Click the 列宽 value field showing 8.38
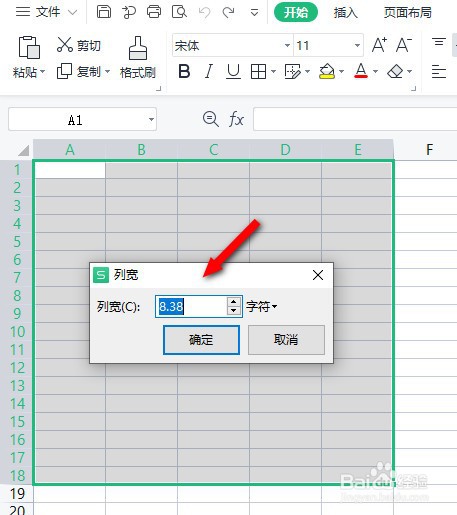457x515 pixels. [191, 306]
